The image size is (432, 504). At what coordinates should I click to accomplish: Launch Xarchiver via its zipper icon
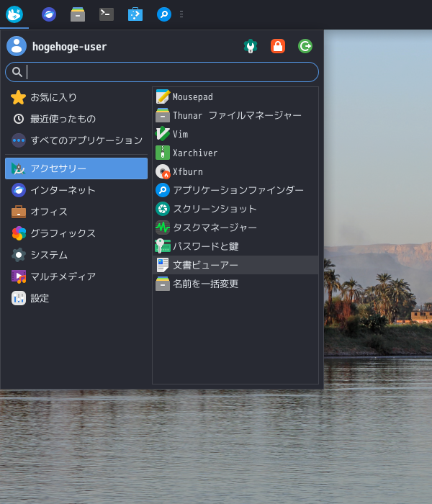[163, 153]
